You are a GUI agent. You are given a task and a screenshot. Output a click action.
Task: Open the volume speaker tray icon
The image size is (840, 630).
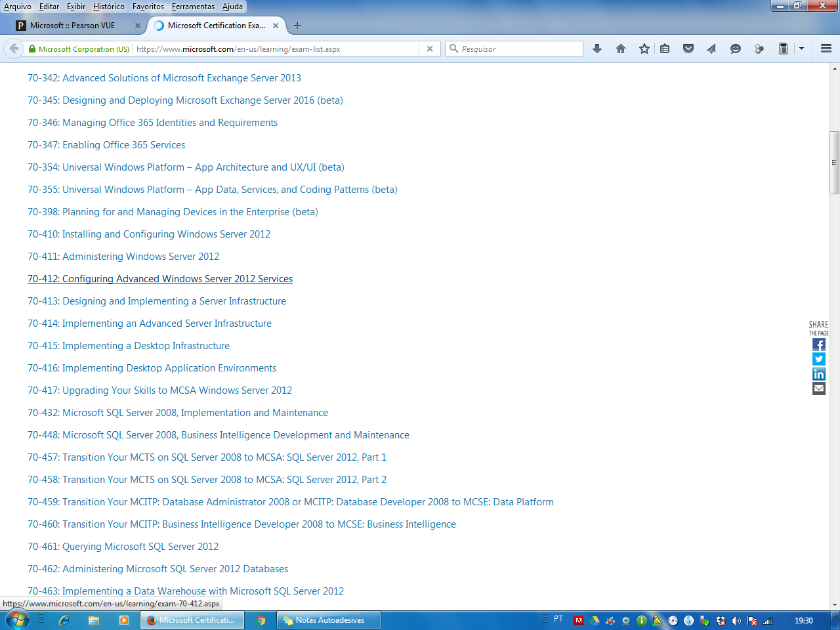pos(736,620)
